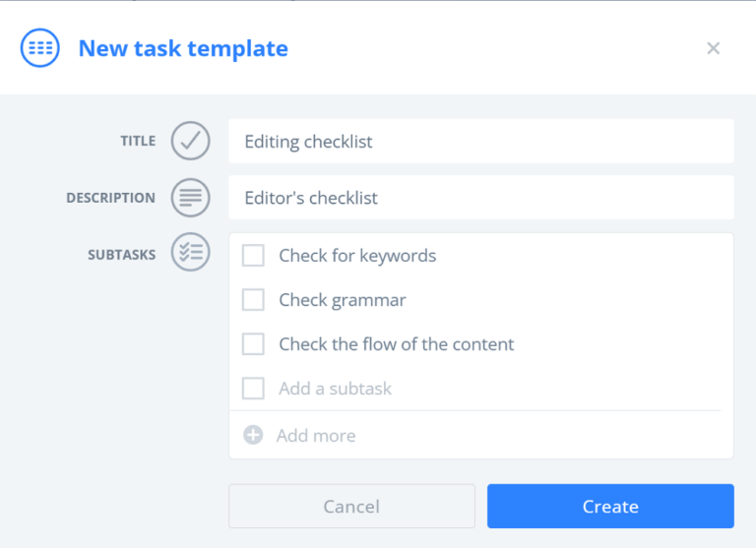Click the Create button
The height and width of the screenshot is (548, 756).
[610, 506]
